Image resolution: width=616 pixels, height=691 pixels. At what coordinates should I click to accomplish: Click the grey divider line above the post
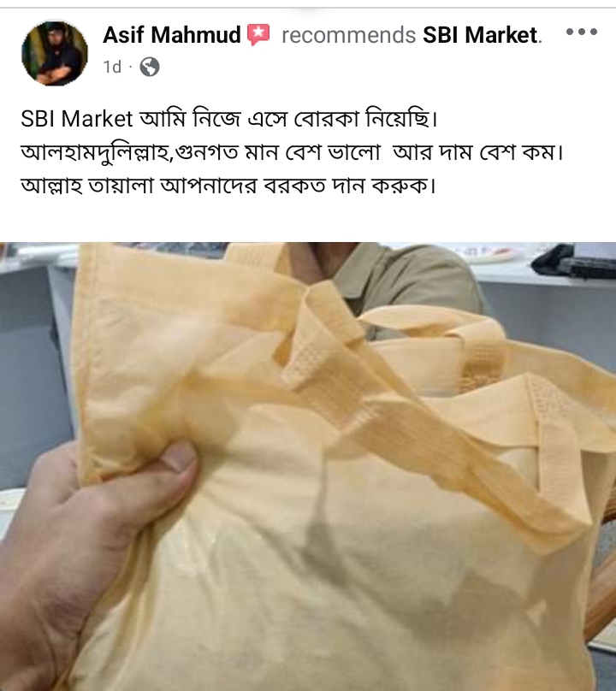308,8
